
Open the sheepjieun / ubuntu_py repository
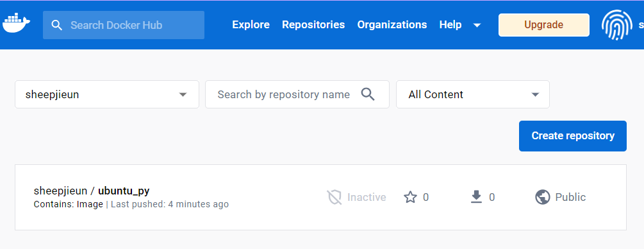[x=92, y=191]
